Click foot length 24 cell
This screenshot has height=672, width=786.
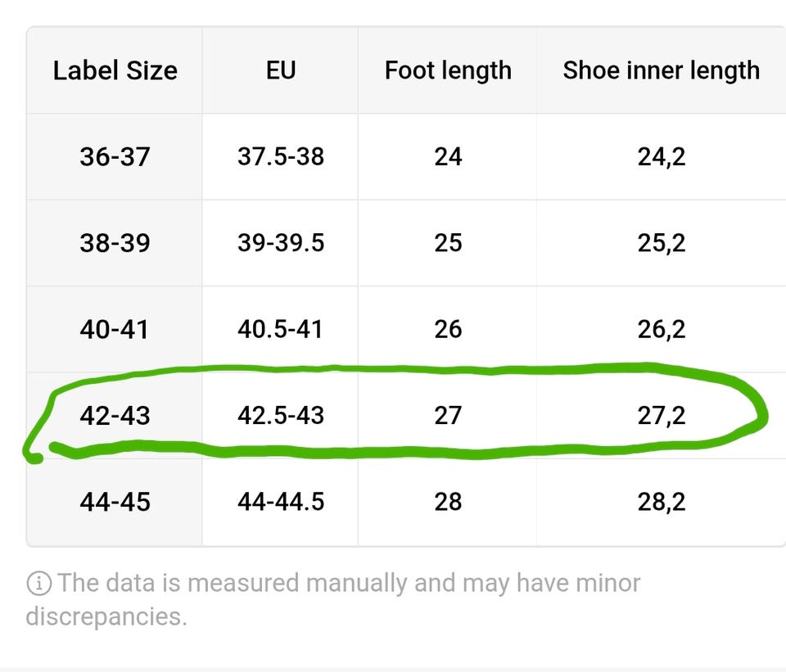[x=448, y=157]
